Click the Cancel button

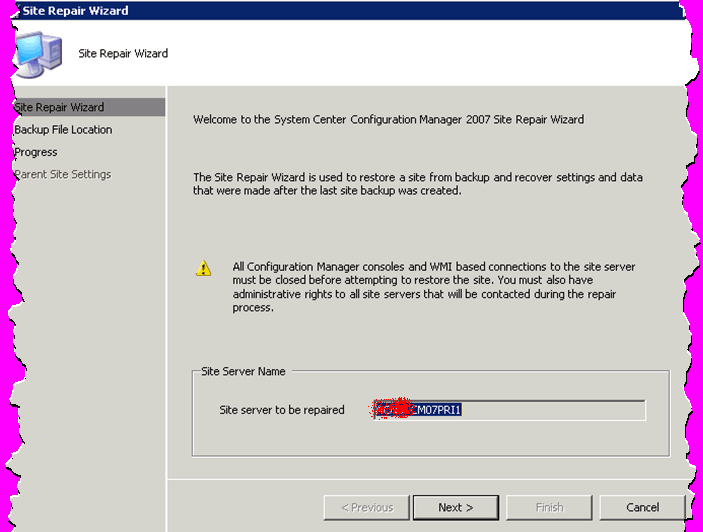click(x=642, y=507)
